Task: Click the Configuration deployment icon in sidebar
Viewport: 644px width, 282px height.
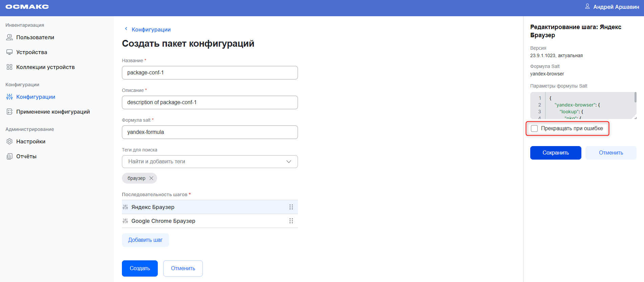Action: click(9, 112)
